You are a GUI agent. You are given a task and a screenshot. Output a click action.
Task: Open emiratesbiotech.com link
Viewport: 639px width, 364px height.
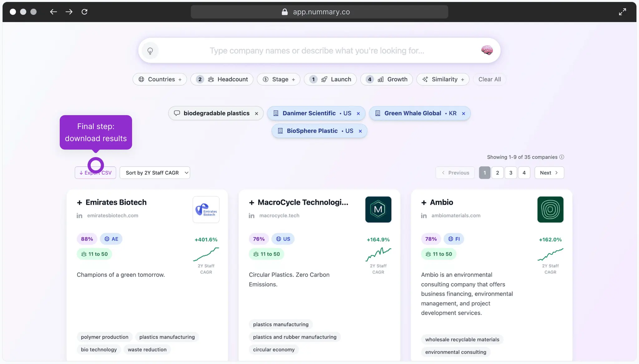click(x=113, y=216)
